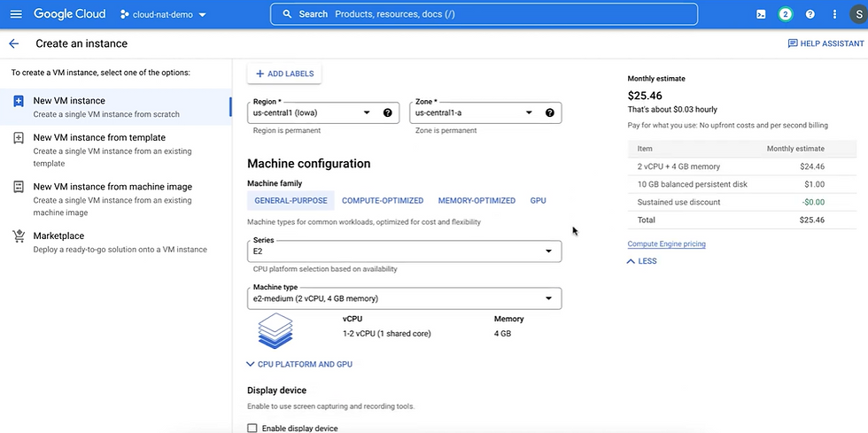This screenshot has height=433, width=868.
Task: Open the Region dropdown
Action: tap(324, 113)
